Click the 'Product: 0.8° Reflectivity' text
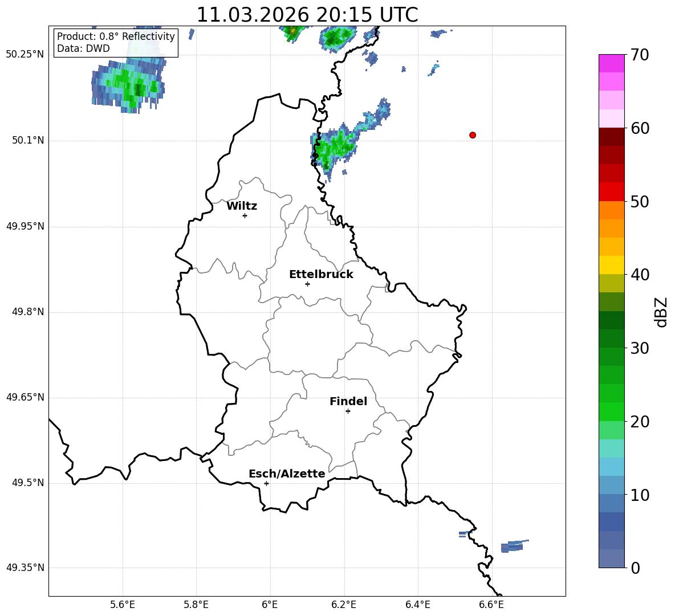Viewport: 675px width, 616px height. [116, 36]
